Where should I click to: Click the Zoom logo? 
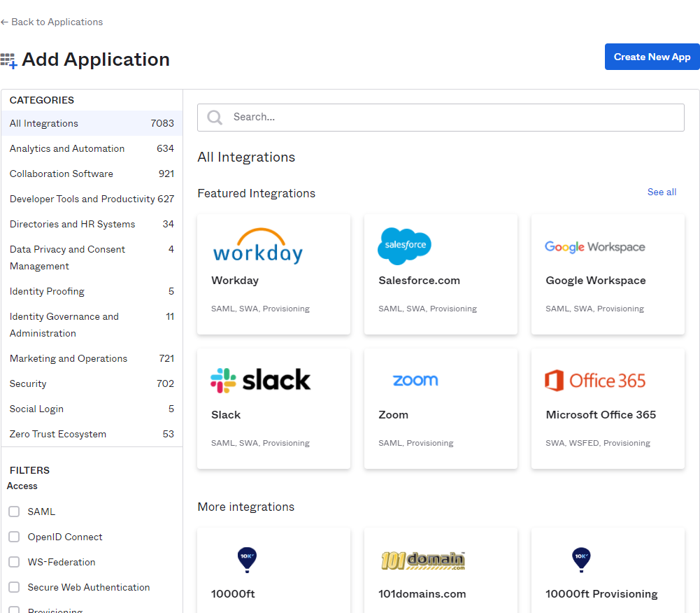(415, 380)
